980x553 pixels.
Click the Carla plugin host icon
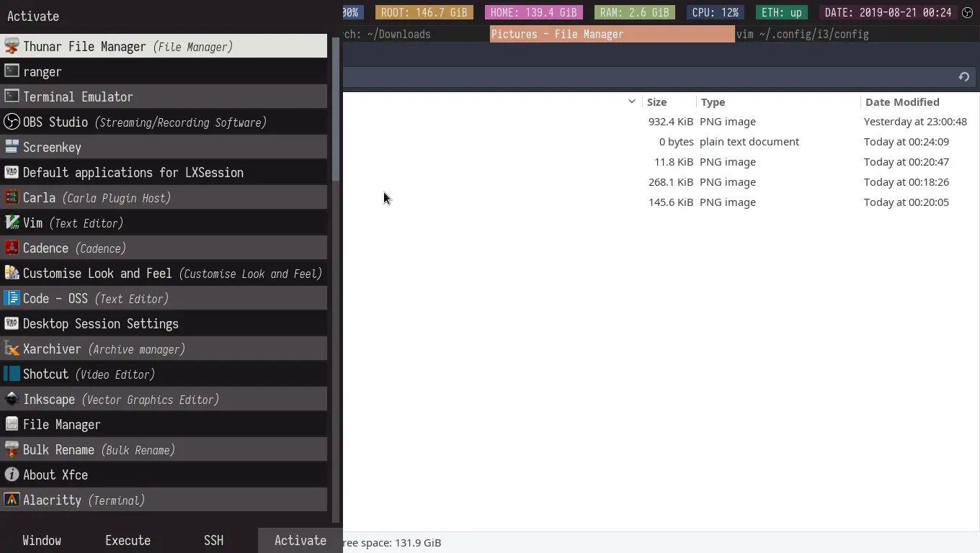coord(12,197)
